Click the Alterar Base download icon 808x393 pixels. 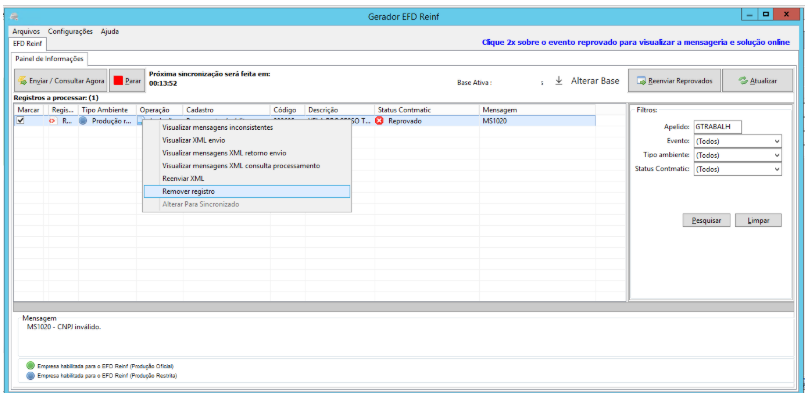click(x=559, y=81)
